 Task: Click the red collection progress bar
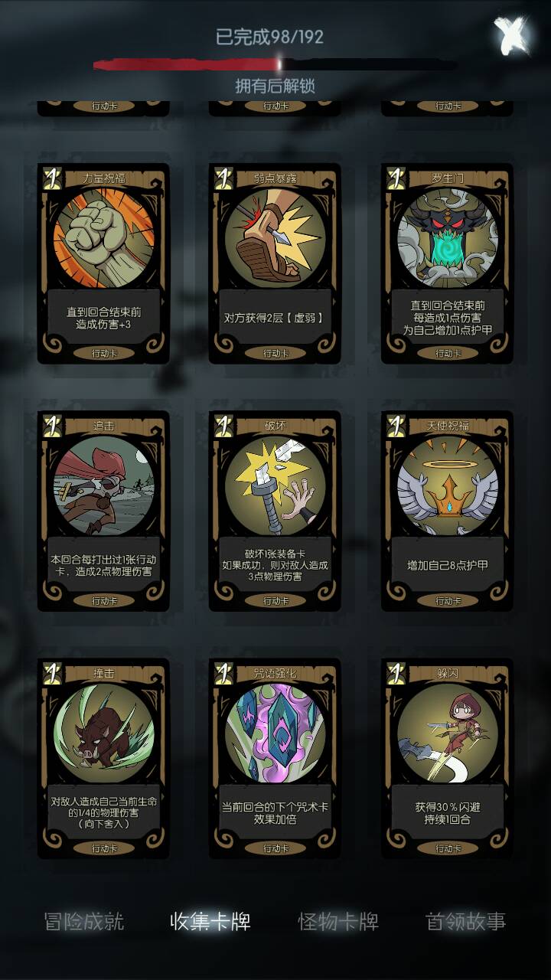275,65
